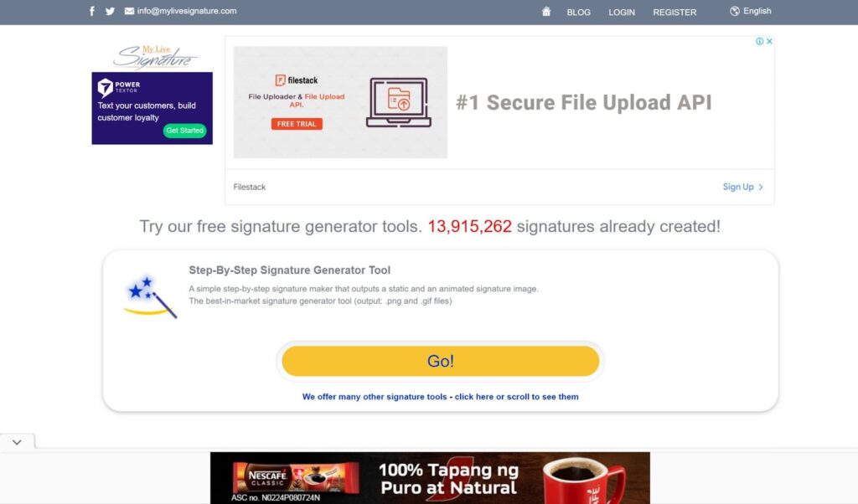
Task: Open the LOGIN menu item
Action: pyautogui.click(x=622, y=12)
